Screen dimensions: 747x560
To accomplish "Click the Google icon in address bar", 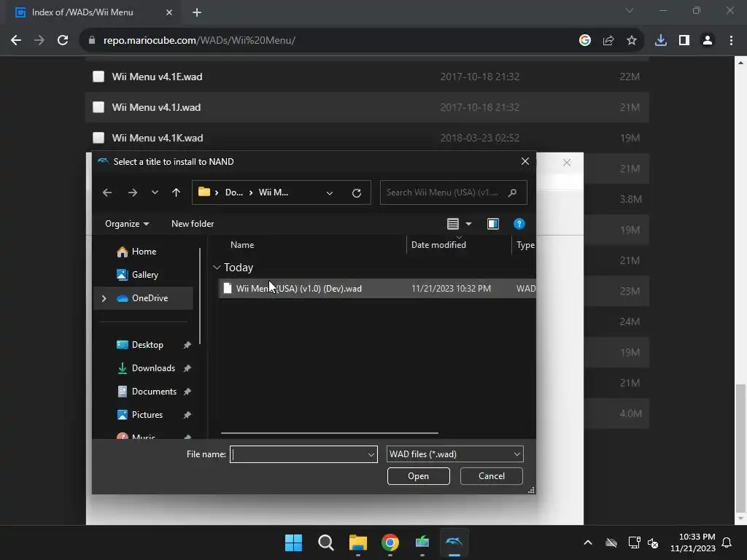I will tap(585, 41).
